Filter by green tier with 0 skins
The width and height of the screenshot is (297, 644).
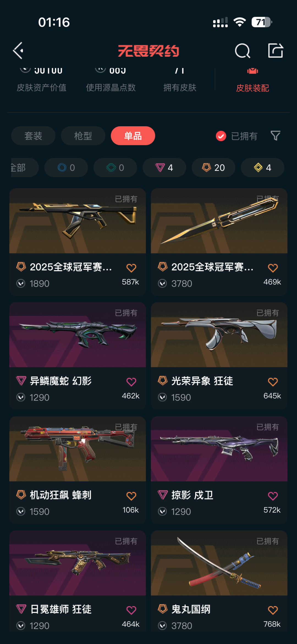click(115, 168)
